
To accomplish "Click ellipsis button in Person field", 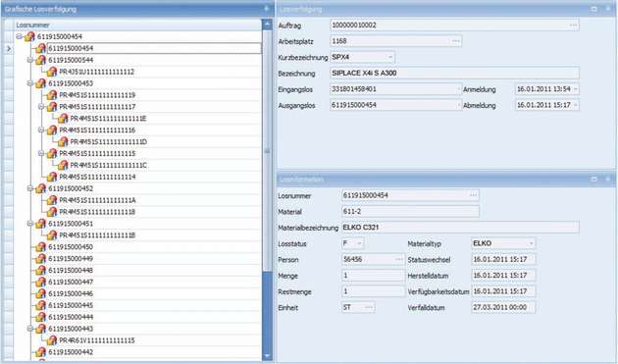I will pyautogui.click(x=399, y=259).
